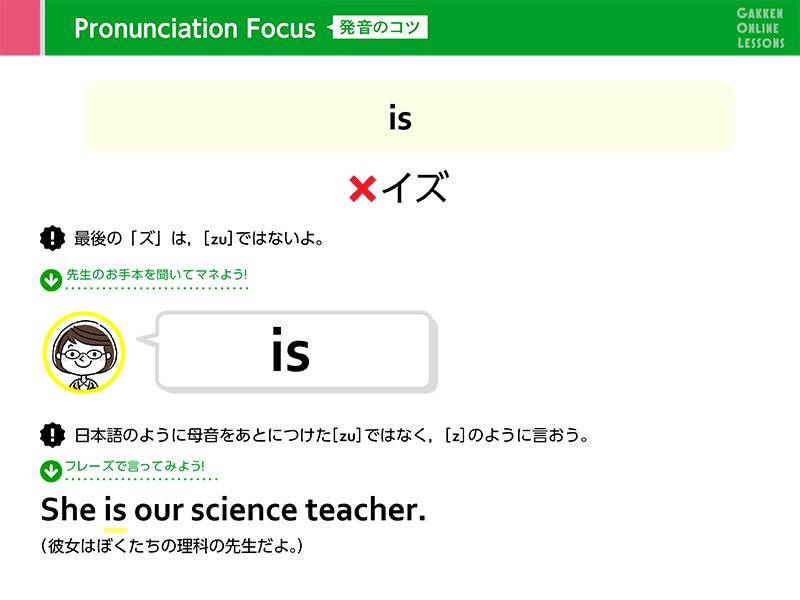Click the green text 先生のお手本を聞いてマネよう!
The height and width of the screenshot is (600, 800).
157,274
